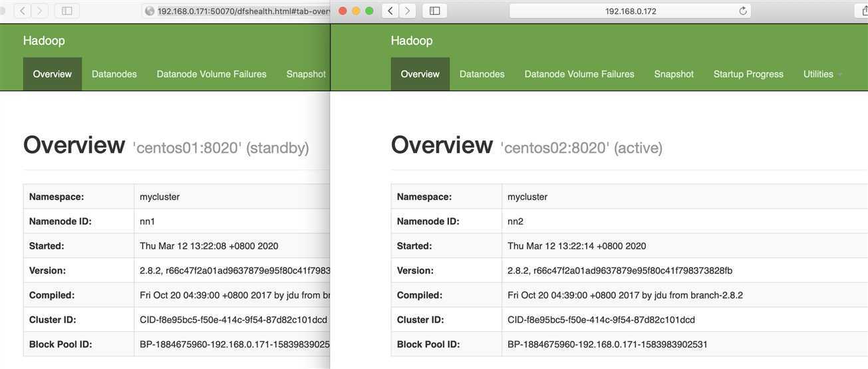The image size is (868, 369).
Task: Click Started time 13:22:14 in right window
Action: click(x=577, y=246)
